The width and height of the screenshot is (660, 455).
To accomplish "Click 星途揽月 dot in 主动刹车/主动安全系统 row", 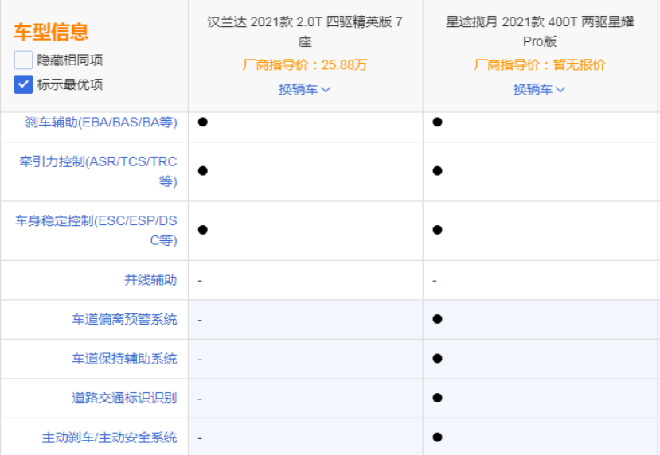I will pos(437,437).
